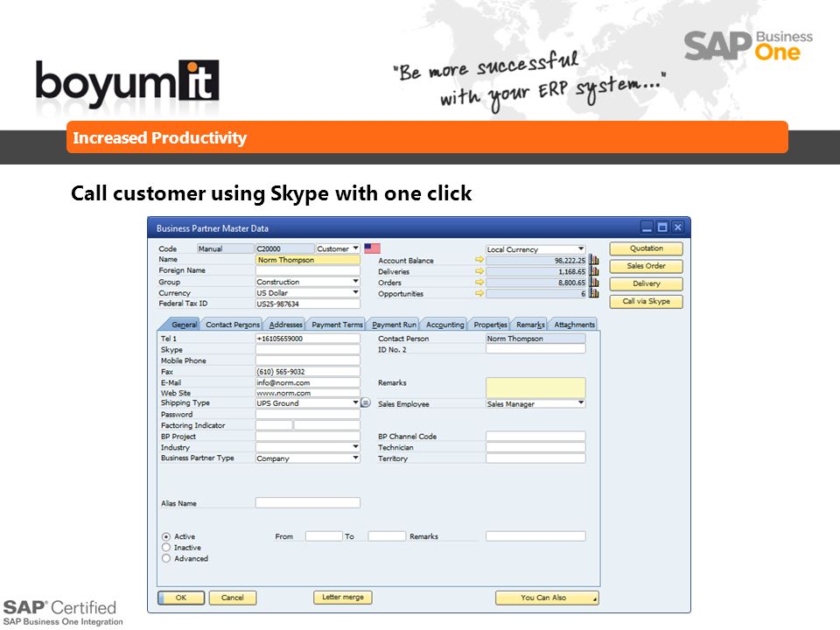Open the Opportunities chart icon
Screen dimensions: 840x630
593,293
